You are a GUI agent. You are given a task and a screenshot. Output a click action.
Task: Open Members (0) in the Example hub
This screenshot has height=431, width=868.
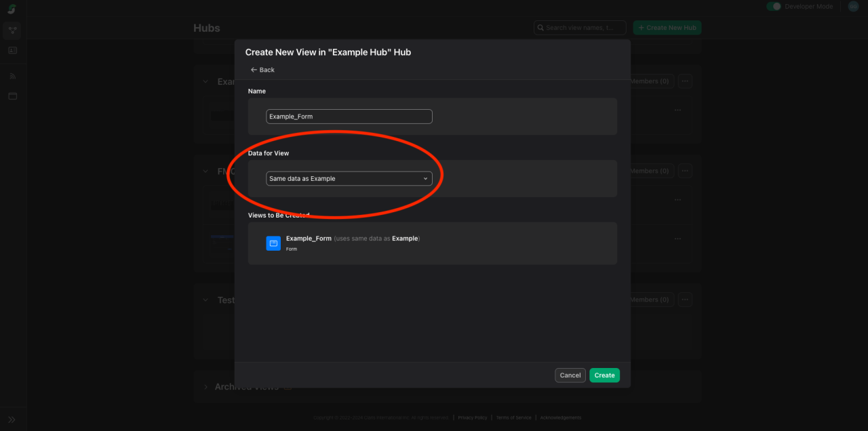tap(650, 81)
